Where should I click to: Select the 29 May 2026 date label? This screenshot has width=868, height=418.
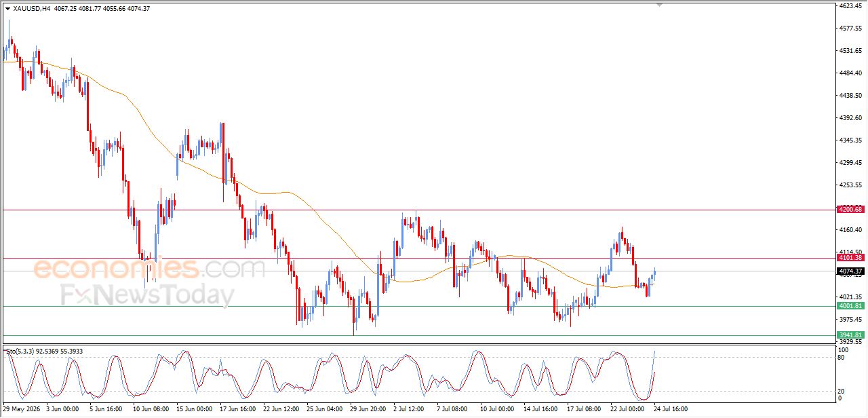click(21, 409)
